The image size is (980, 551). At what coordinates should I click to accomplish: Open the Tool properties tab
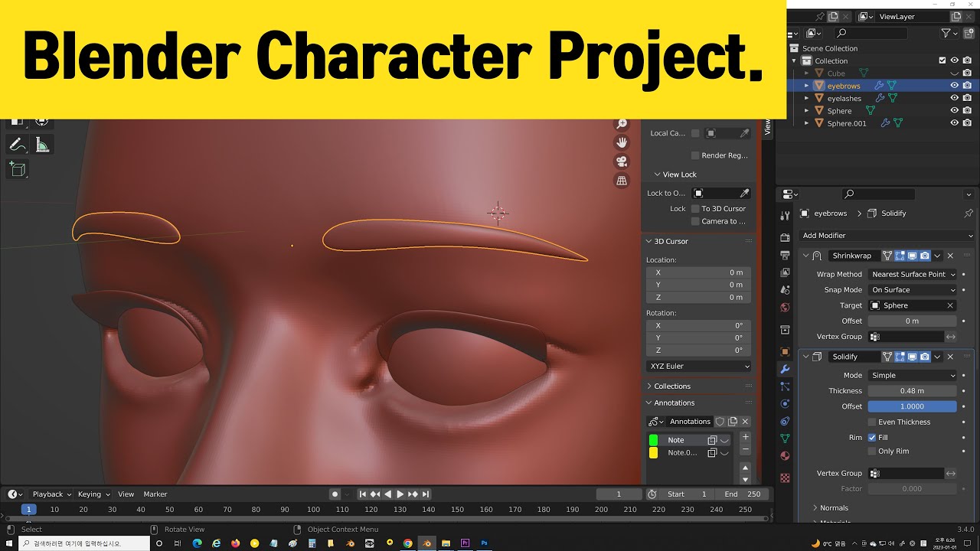point(785,217)
